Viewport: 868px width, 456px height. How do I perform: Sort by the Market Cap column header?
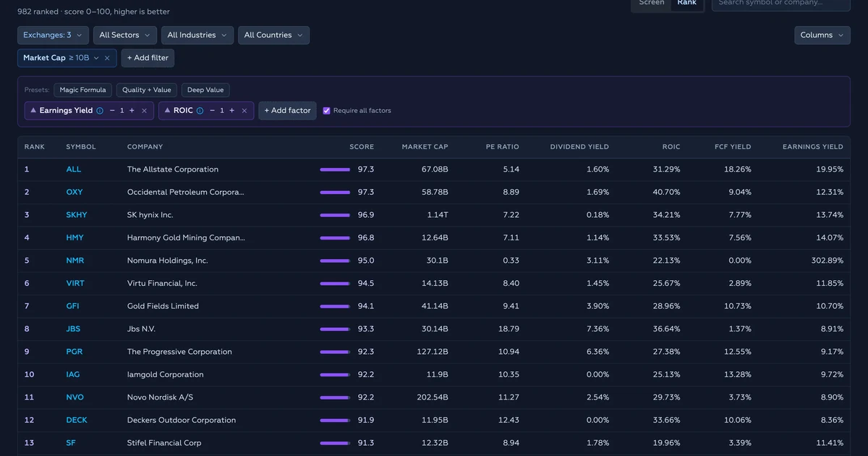(425, 147)
